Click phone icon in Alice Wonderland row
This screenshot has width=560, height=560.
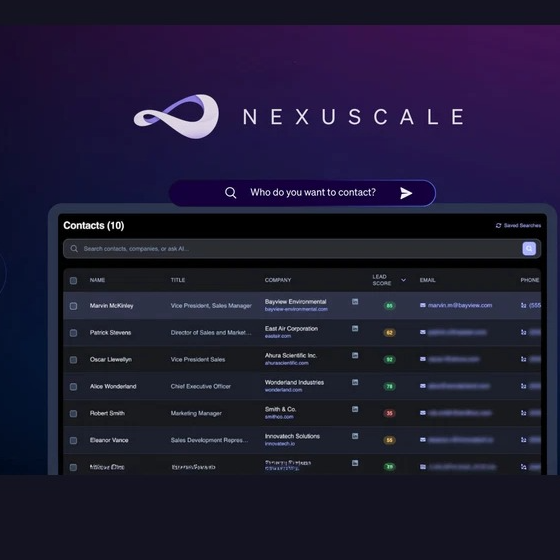tap(523, 386)
